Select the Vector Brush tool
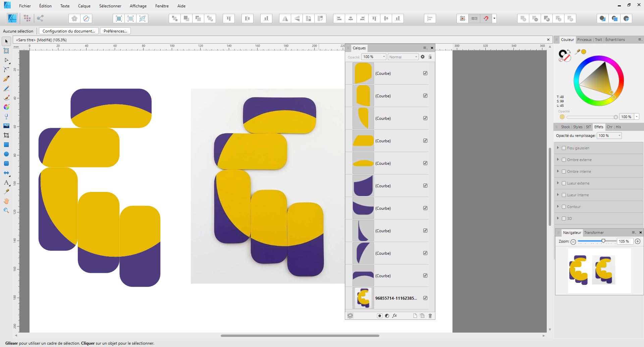 click(6, 98)
